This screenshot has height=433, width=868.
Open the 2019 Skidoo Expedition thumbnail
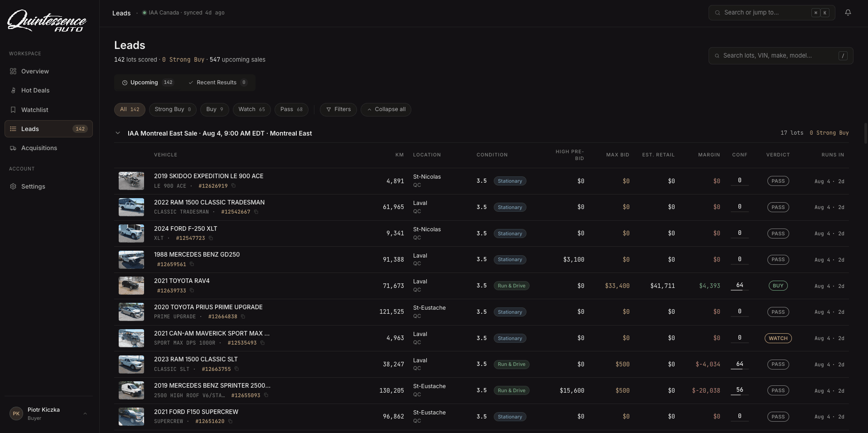click(131, 181)
